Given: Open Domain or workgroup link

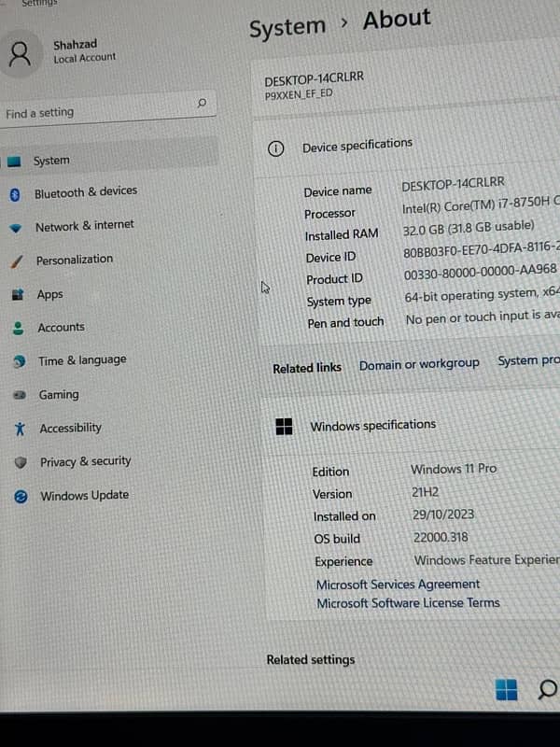Looking at the screenshot, I should tap(419, 365).
